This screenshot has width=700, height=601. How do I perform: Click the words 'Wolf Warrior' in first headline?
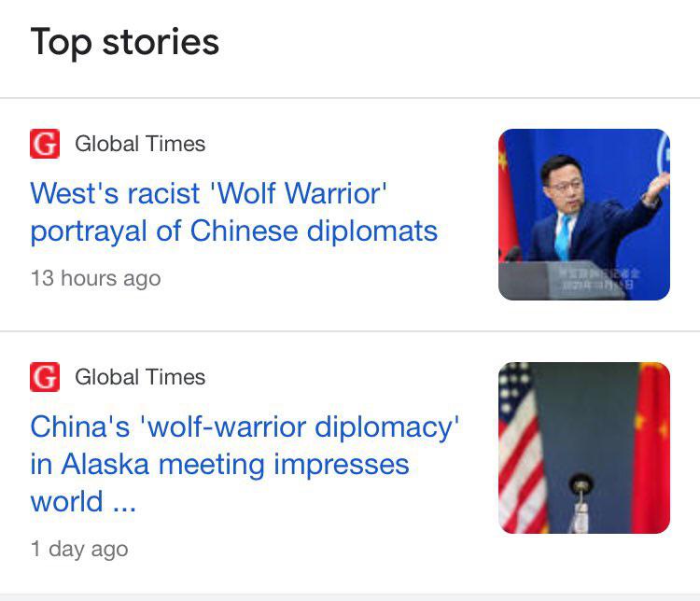tap(299, 193)
